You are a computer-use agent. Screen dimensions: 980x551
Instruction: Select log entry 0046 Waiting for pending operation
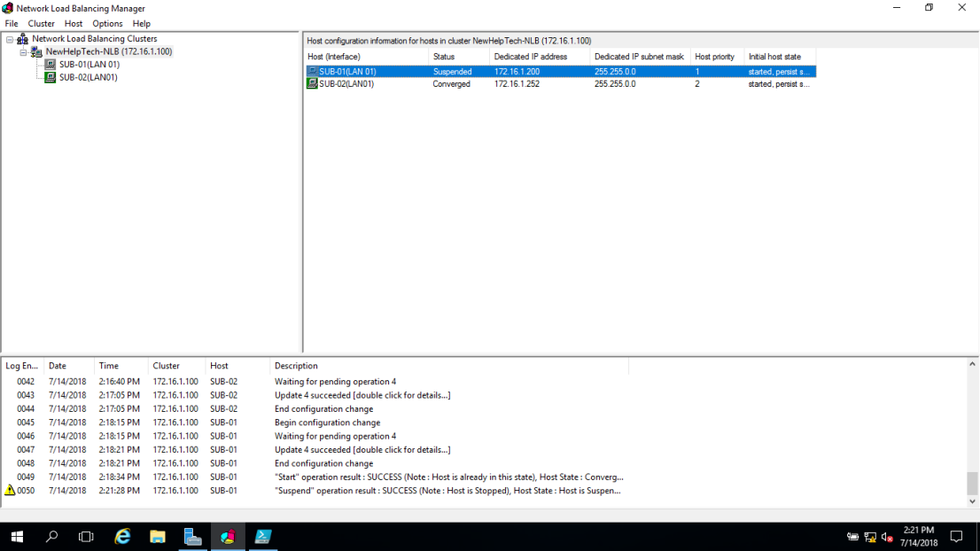click(x=315, y=437)
